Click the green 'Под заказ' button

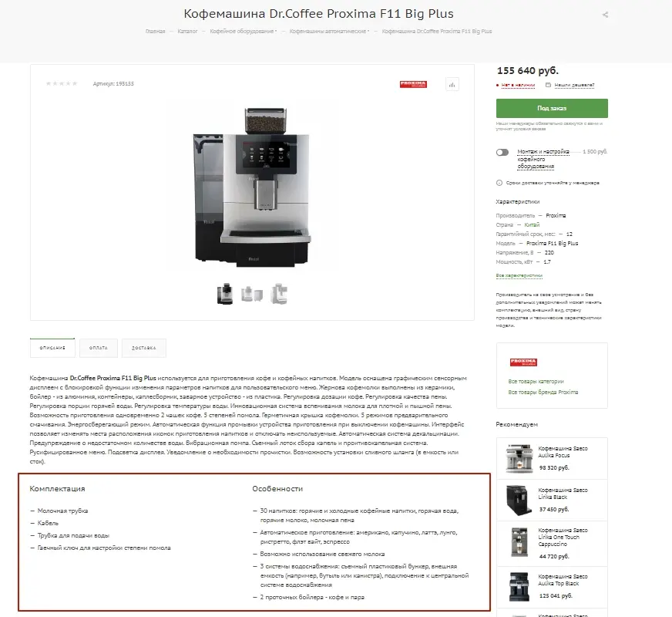click(552, 108)
